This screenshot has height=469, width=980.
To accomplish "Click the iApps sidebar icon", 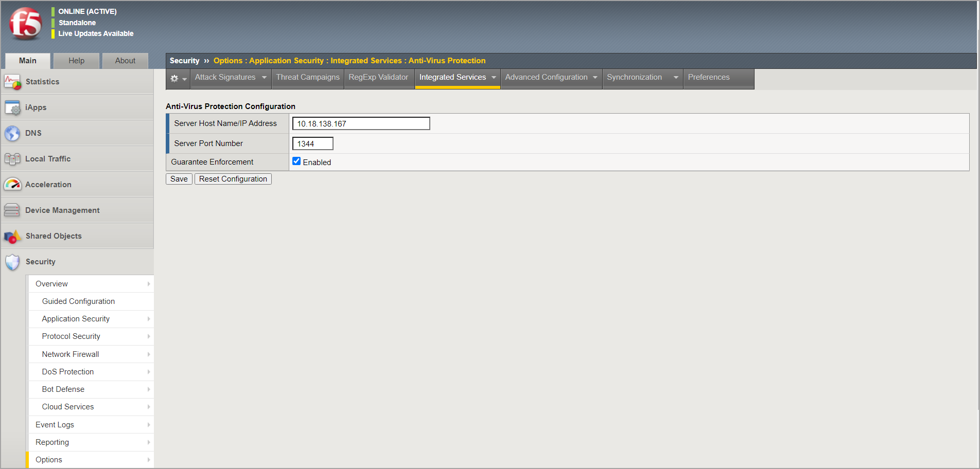I will pyautogui.click(x=12, y=107).
